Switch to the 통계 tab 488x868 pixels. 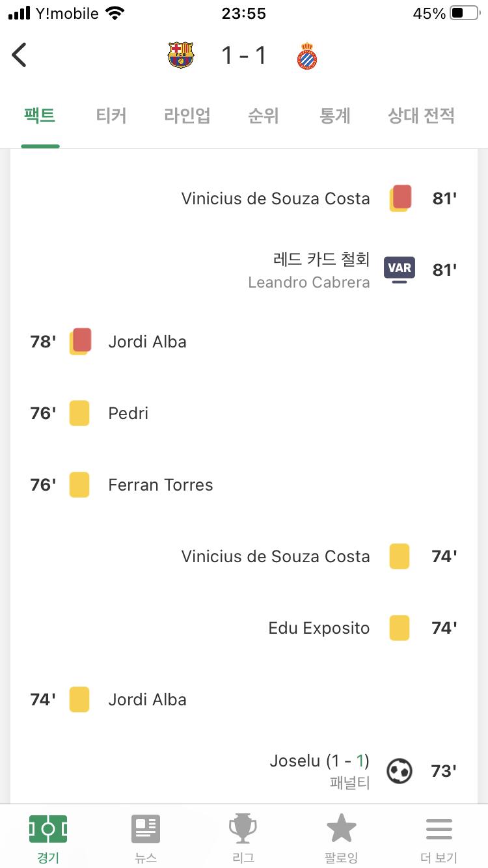pos(335,116)
